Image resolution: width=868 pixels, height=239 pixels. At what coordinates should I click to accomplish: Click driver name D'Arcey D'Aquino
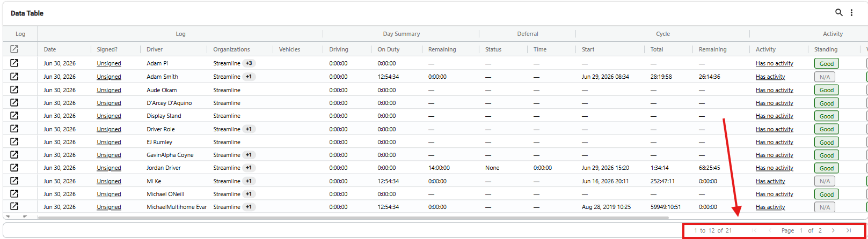click(x=169, y=103)
